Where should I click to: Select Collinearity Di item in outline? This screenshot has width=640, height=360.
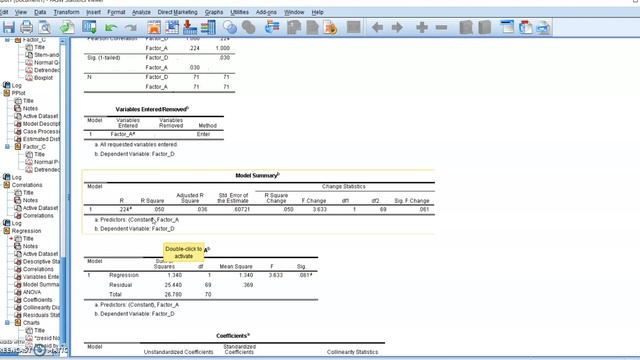41,307
